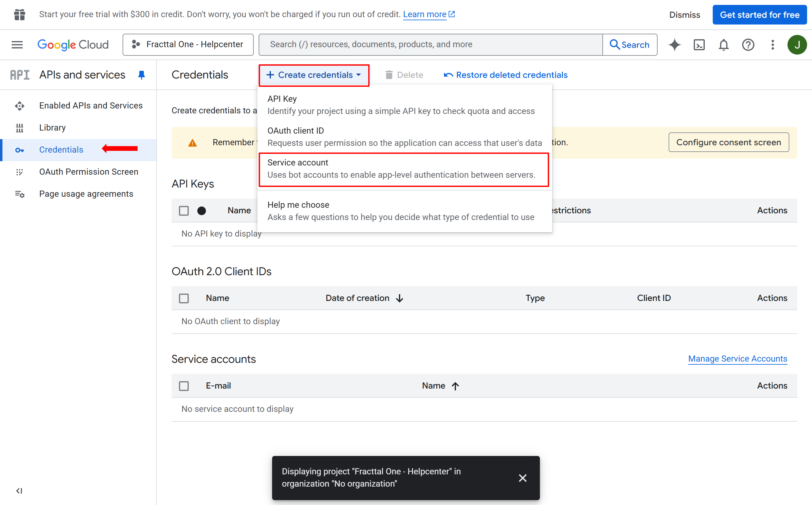Open the Create credentials dropdown
The width and height of the screenshot is (812, 505).
pos(313,75)
